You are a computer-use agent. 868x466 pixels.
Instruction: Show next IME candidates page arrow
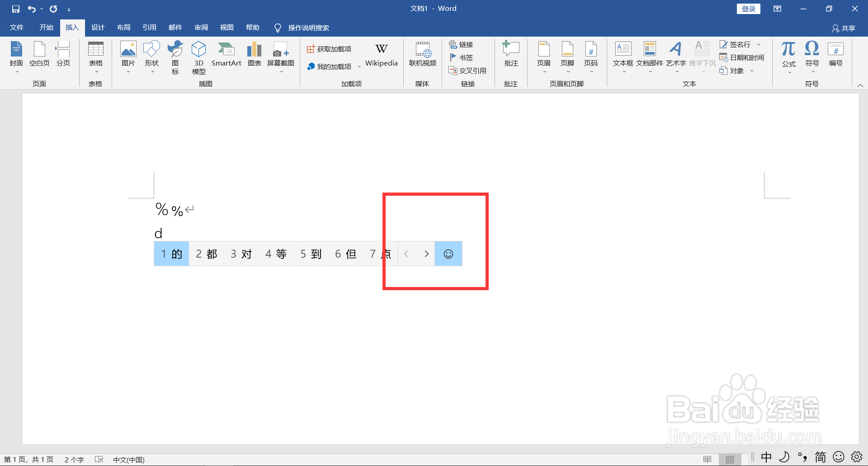426,254
